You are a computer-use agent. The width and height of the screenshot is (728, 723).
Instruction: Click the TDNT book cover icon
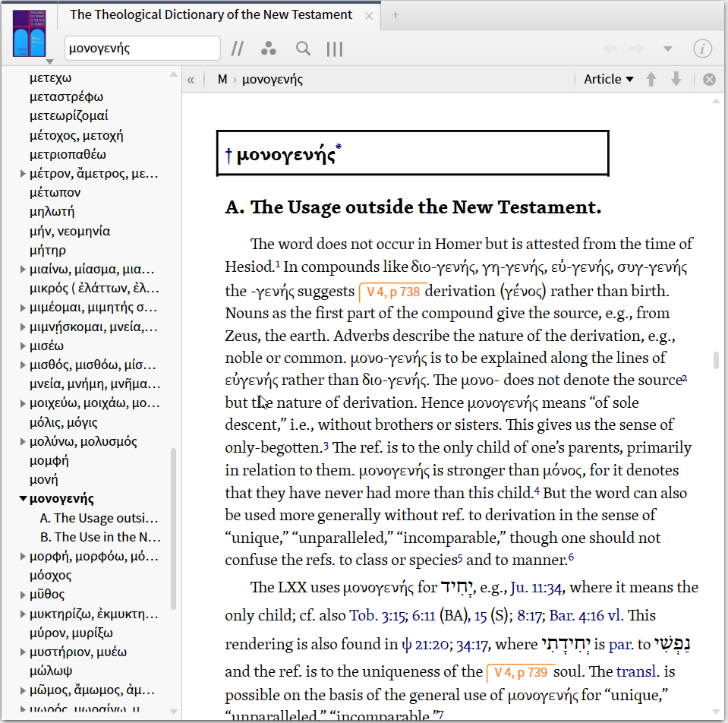pyautogui.click(x=30, y=33)
